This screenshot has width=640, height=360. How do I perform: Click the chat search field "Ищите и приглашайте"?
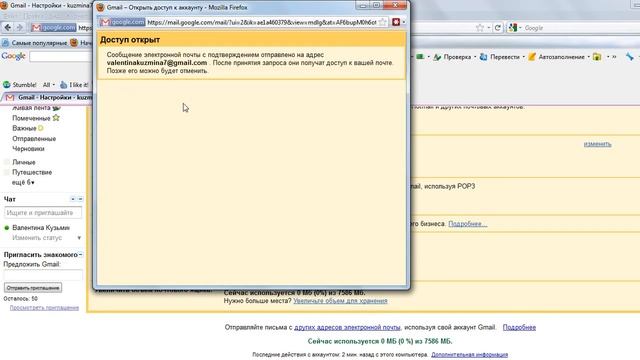coord(43,213)
